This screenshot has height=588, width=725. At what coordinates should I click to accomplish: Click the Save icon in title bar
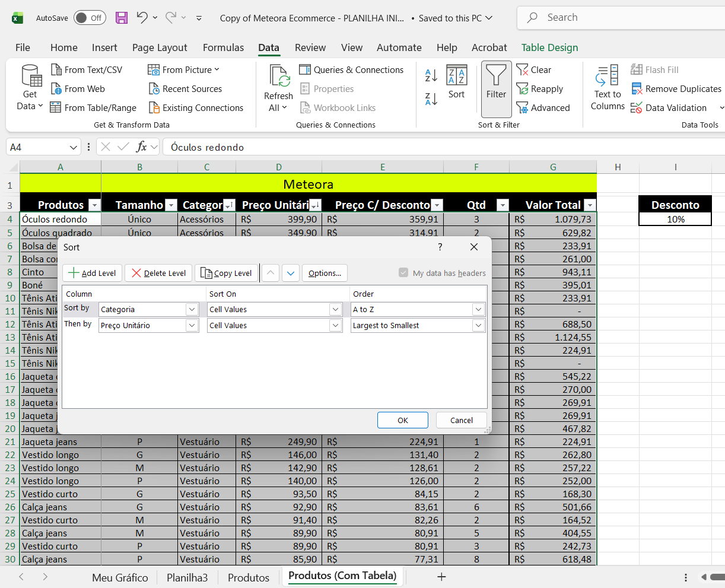pyautogui.click(x=122, y=18)
